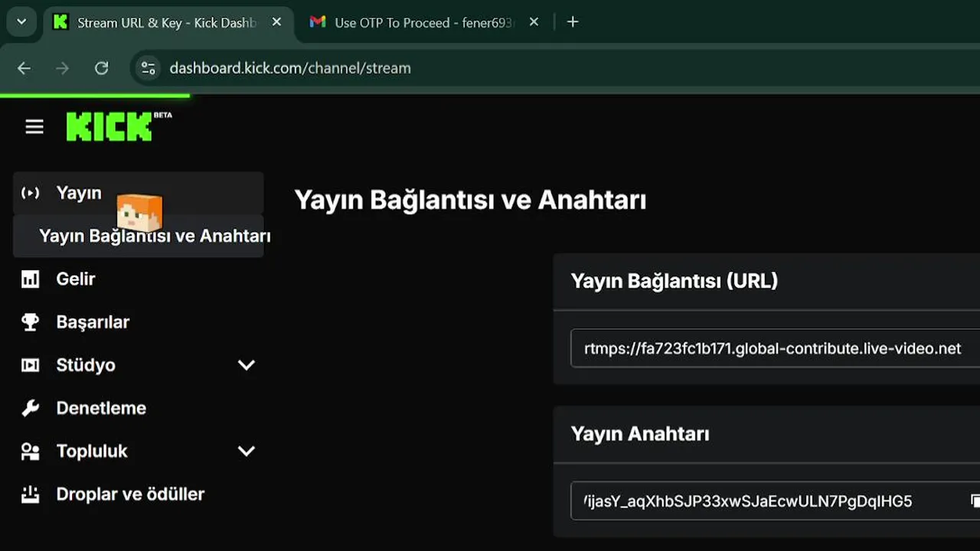This screenshot has height=551, width=980.
Task: Click the Stüdyo film icon
Action: (31, 365)
